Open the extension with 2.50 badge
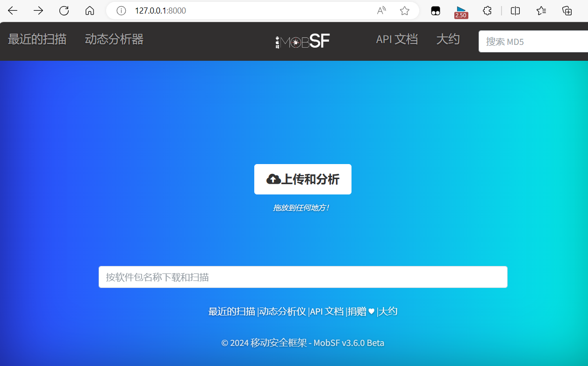588x366 pixels. tap(461, 12)
